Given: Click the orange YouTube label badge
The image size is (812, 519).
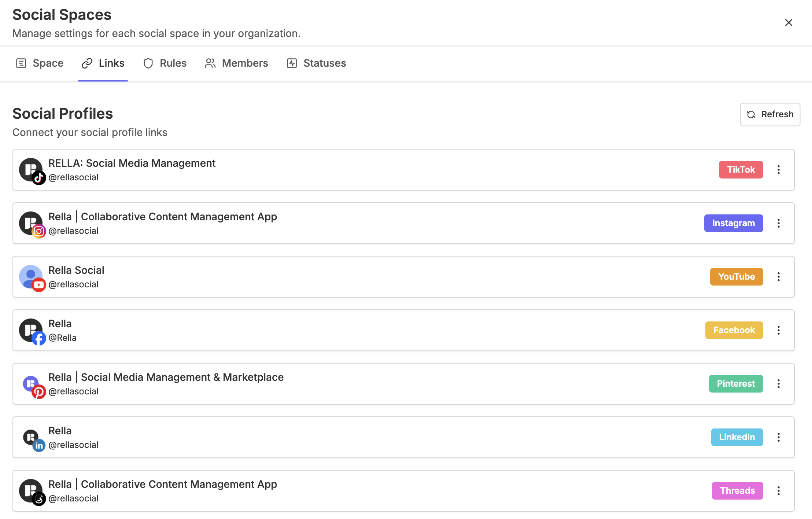Looking at the screenshot, I should pos(737,277).
